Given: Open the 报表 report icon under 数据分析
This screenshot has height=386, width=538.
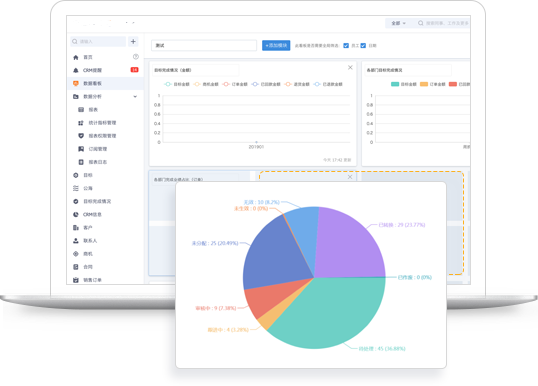Looking at the screenshot, I should click(x=81, y=110).
